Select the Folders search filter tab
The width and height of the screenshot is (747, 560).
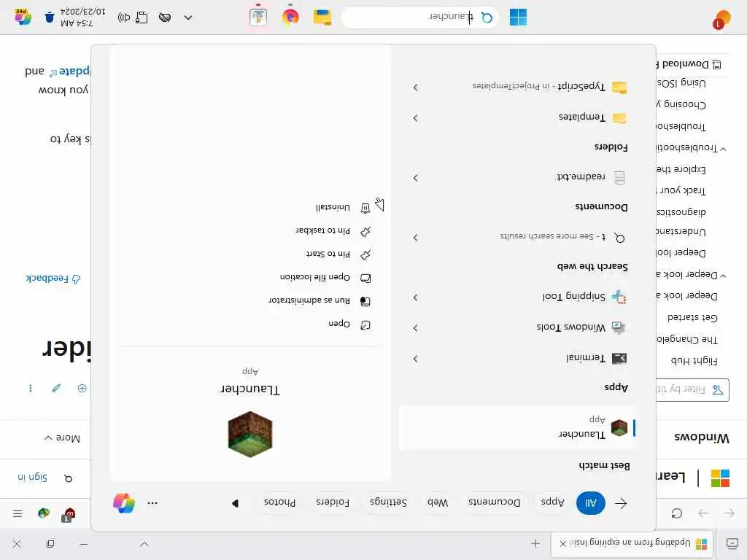coord(333,502)
